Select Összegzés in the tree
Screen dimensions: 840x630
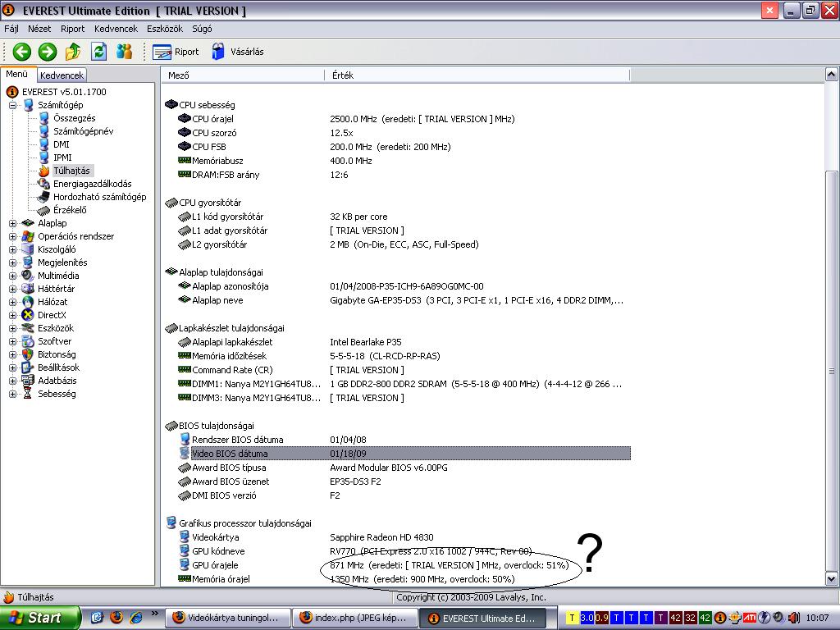74,118
